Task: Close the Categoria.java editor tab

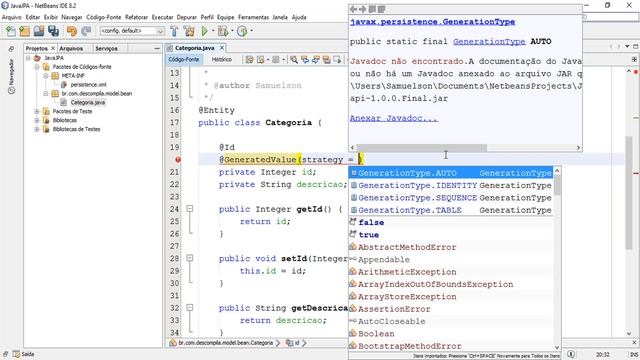Action: pyautogui.click(x=222, y=48)
